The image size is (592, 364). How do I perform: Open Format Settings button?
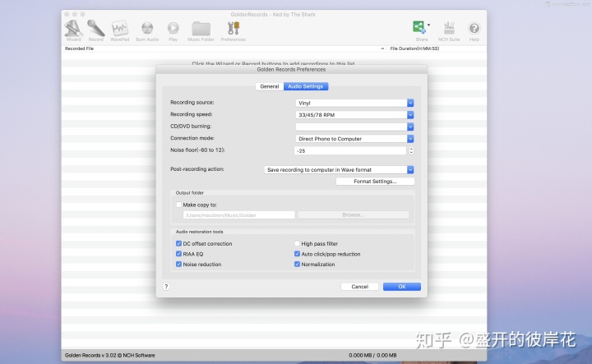(375, 182)
